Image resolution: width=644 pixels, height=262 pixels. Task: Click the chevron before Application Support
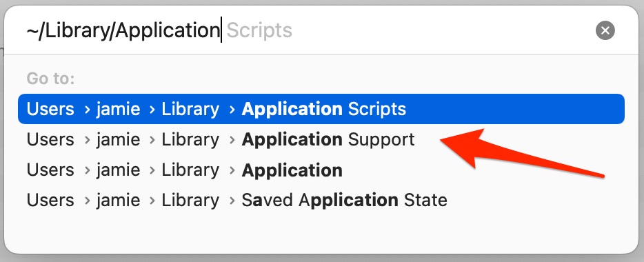(233, 140)
